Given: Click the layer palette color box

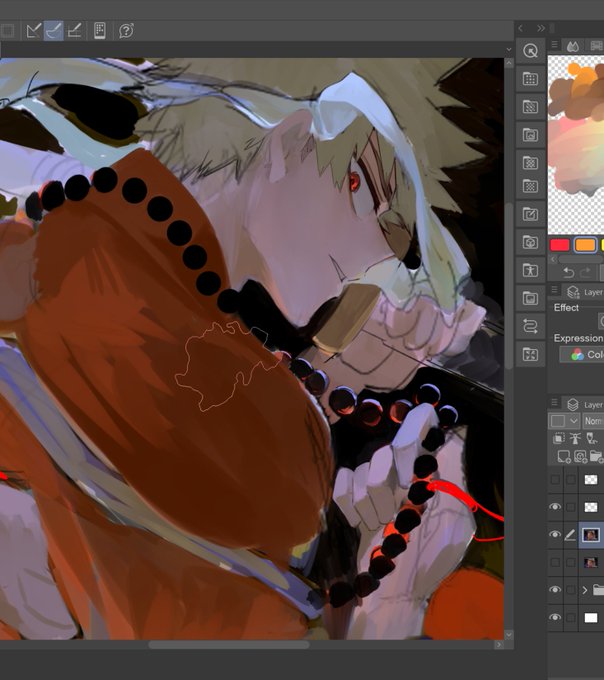Looking at the screenshot, I should click(558, 421).
